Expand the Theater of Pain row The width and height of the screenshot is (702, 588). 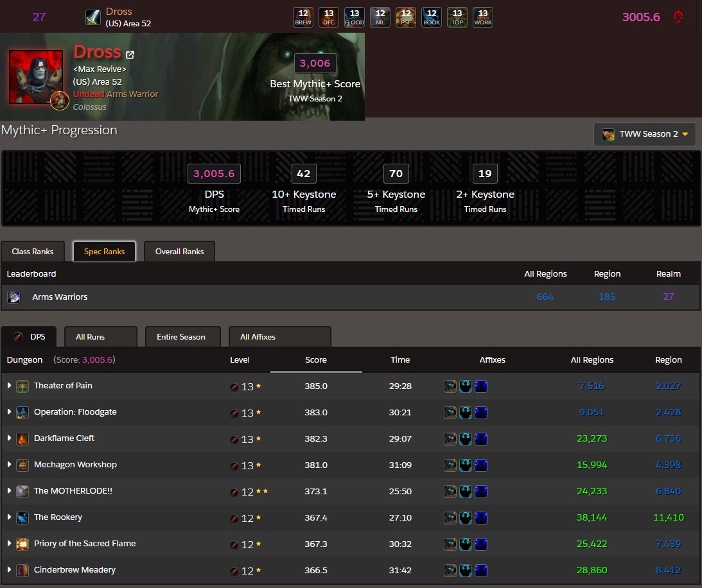pos(9,385)
